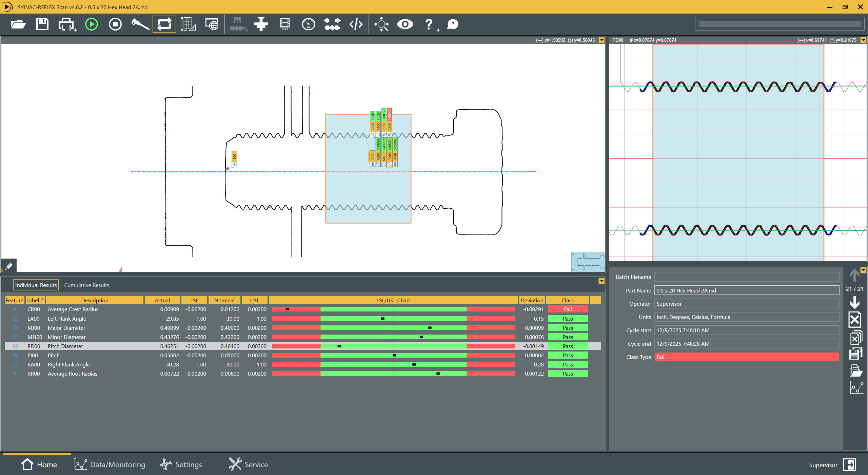868x475 pixels.
Task: Expand the results panel dropdown arrow
Action: coord(601,281)
